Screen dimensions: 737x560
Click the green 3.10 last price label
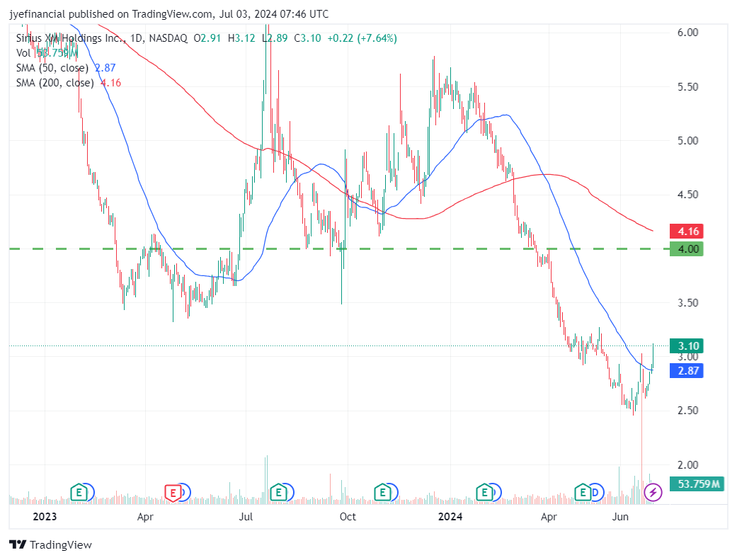[687, 346]
